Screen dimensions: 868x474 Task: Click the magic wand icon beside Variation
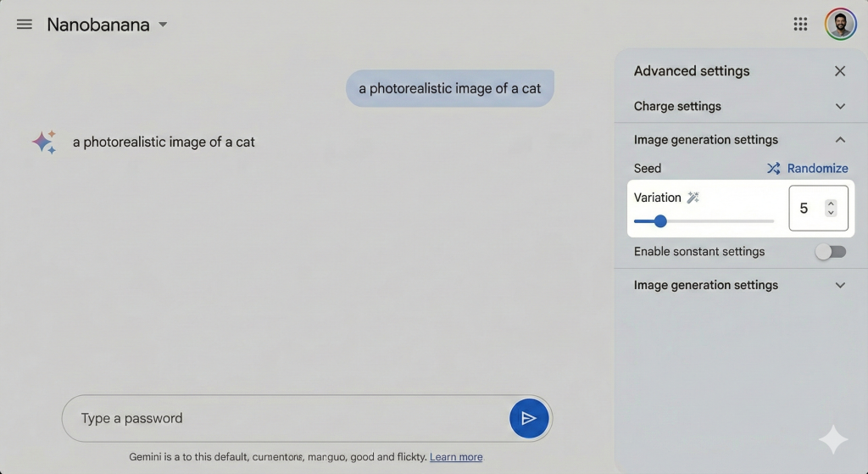693,198
